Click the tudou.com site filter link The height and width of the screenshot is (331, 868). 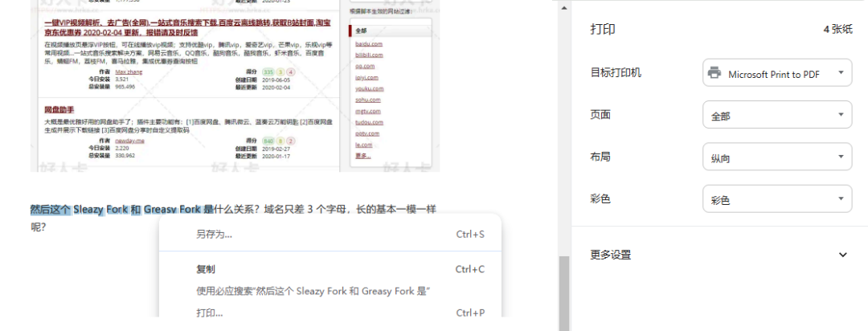pyautogui.click(x=369, y=122)
